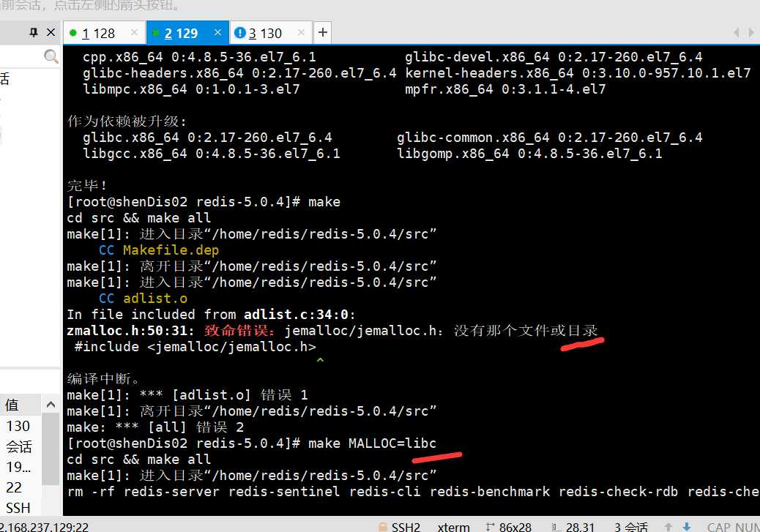
Task: Click the green status dot on tab 1 128
Action: click(x=72, y=33)
